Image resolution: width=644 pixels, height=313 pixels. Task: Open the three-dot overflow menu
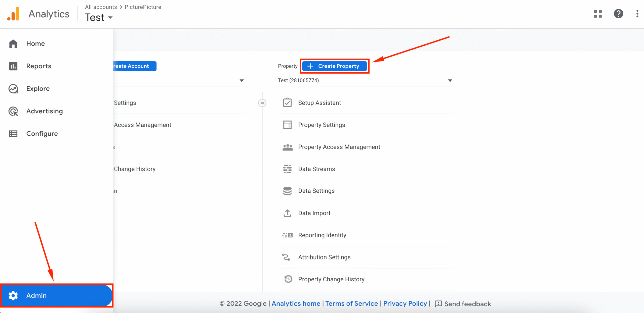point(637,14)
